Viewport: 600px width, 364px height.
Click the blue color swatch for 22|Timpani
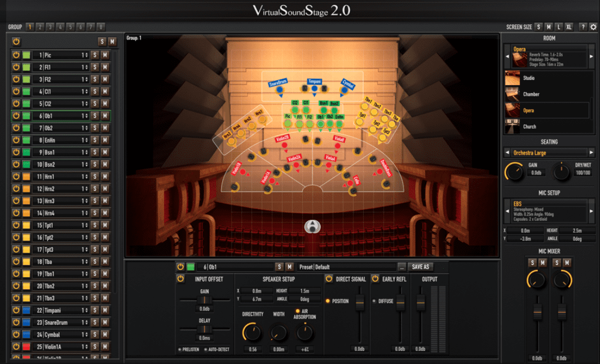(x=27, y=310)
